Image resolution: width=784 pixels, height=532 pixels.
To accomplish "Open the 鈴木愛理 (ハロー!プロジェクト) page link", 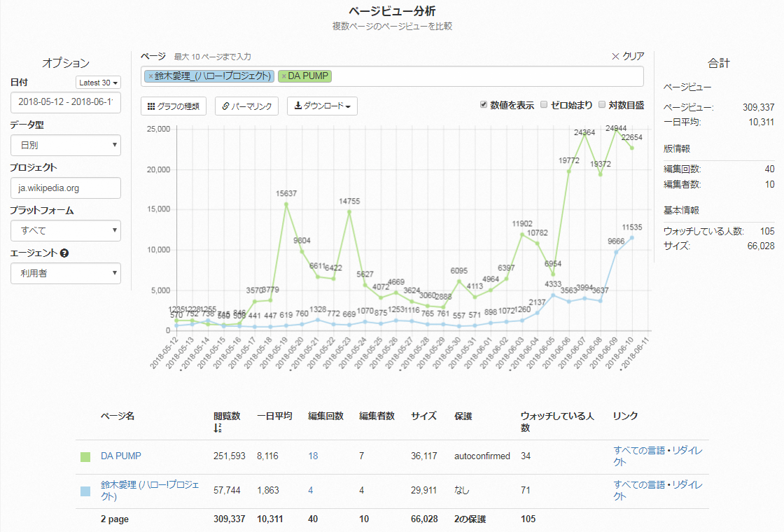I will click(x=150, y=491).
